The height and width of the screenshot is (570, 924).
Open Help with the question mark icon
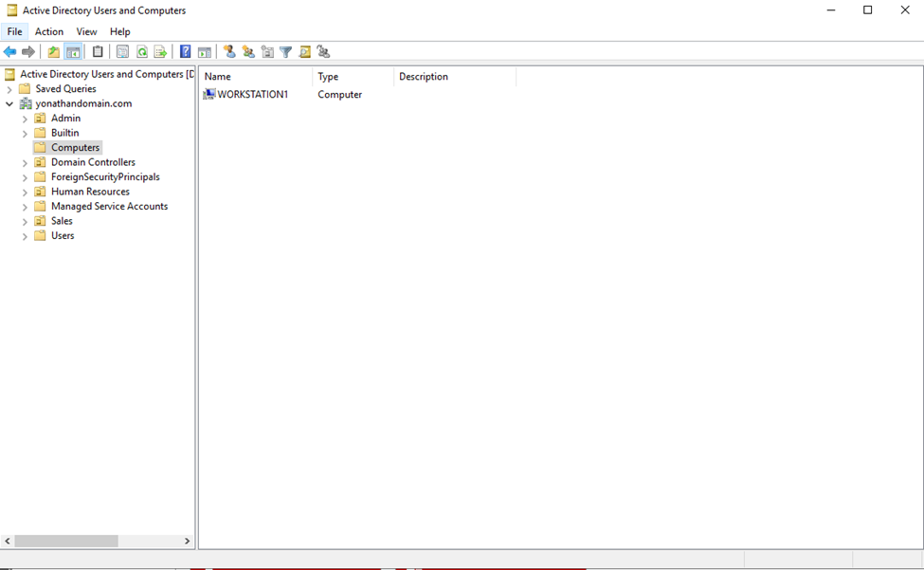(186, 52)
